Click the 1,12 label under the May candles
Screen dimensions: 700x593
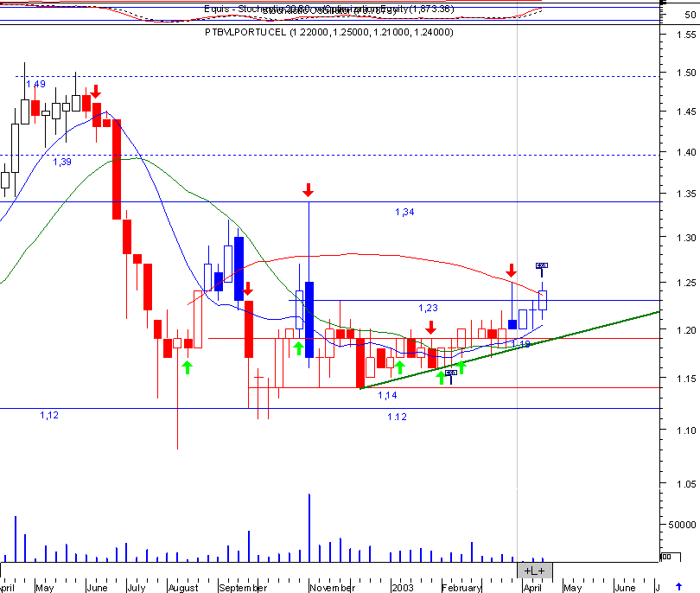click(49, 415)
